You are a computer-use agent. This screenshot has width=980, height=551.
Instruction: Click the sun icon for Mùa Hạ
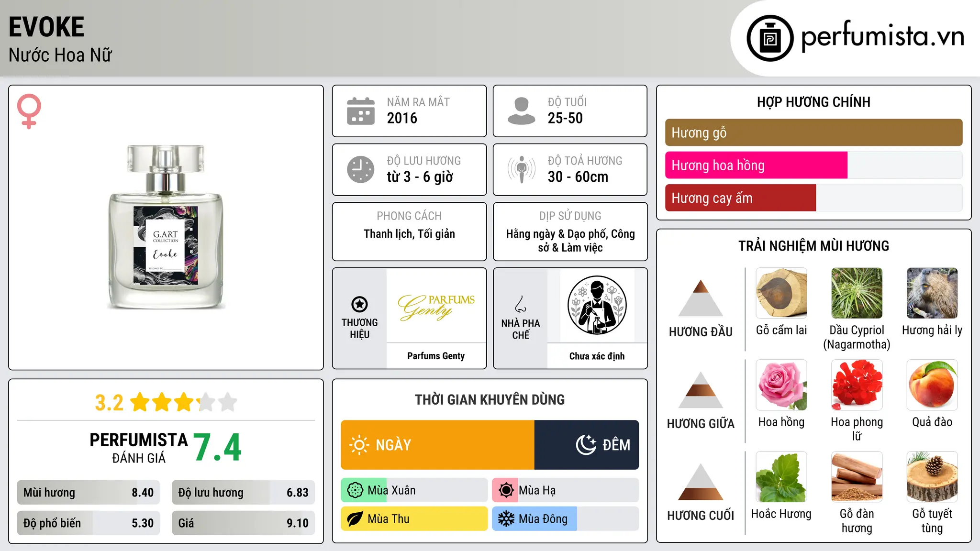[x=506, y=490]
